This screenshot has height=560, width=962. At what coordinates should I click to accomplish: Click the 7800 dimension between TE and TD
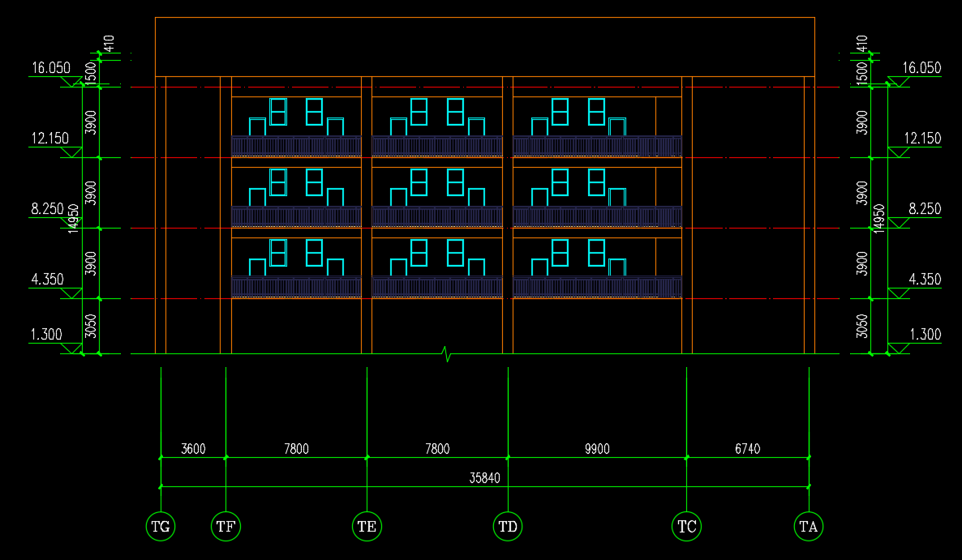[437, 449]
